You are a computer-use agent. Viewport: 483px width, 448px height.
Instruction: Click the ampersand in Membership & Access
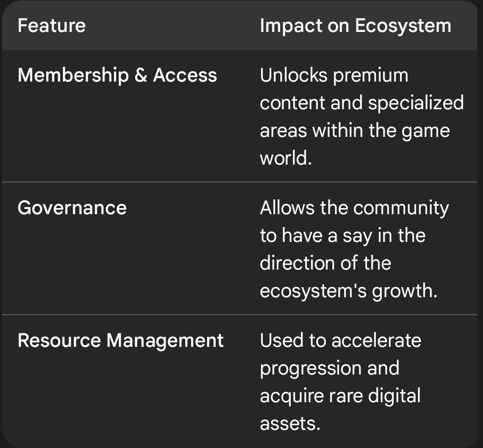pyautogui.click(x=141, y=75)
